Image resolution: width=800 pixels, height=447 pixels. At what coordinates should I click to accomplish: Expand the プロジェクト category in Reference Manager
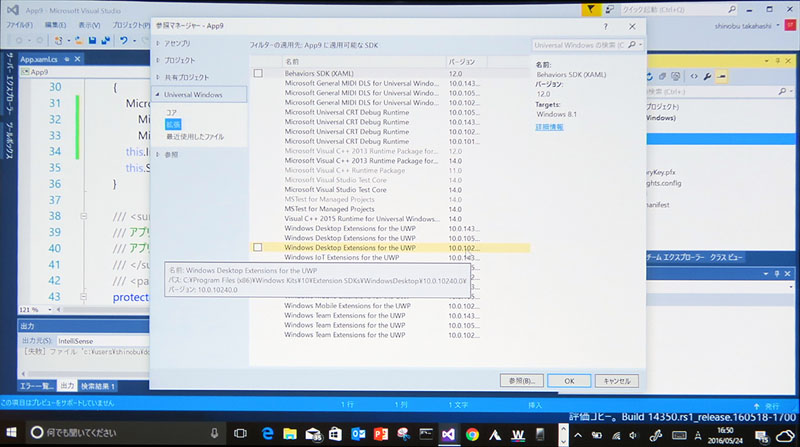point(158,60)
